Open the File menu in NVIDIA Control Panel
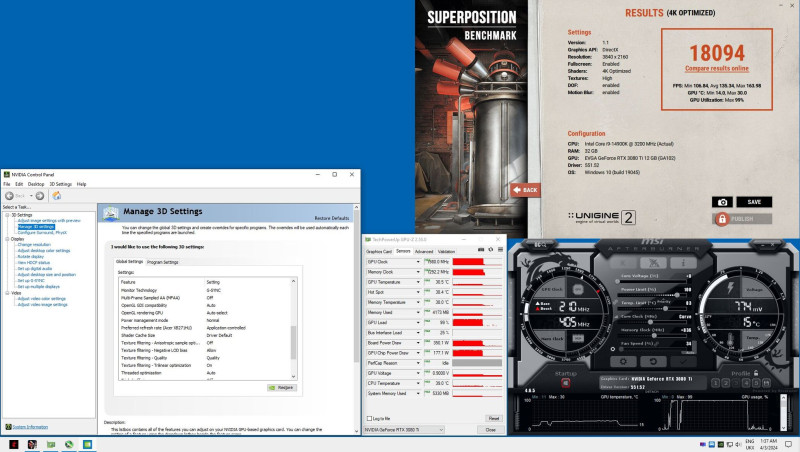The height and width of the screenshot is (452, 800). click(x=7, y=184)
